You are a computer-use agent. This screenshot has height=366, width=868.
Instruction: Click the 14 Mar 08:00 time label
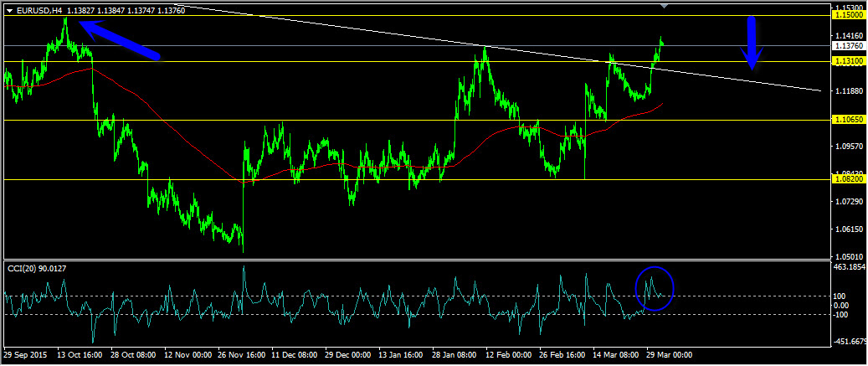coord(616,354)
